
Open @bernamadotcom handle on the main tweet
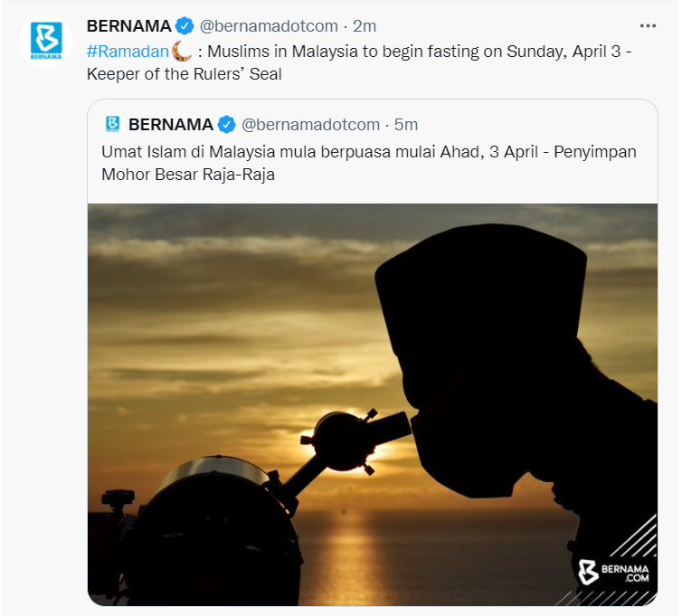[x=269, y=26]
